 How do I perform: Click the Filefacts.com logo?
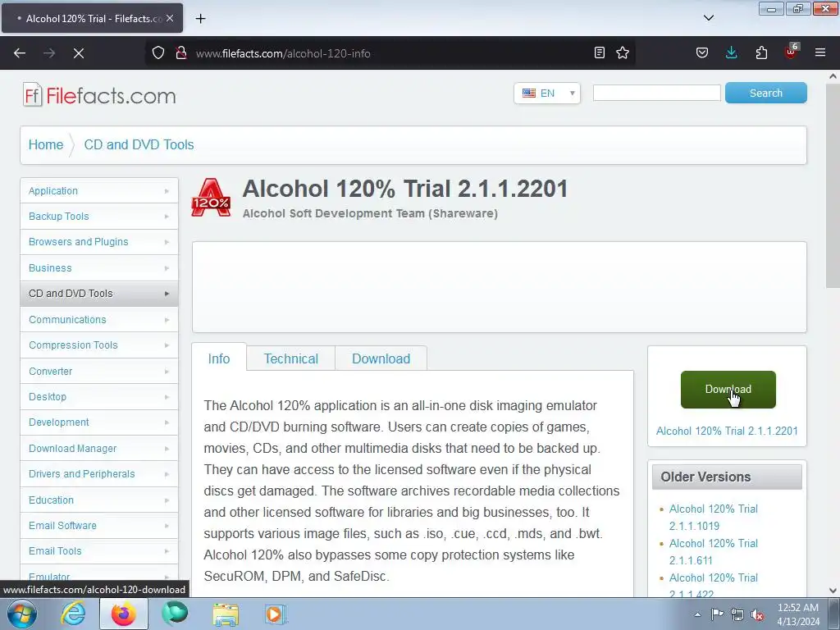[99, 95]
